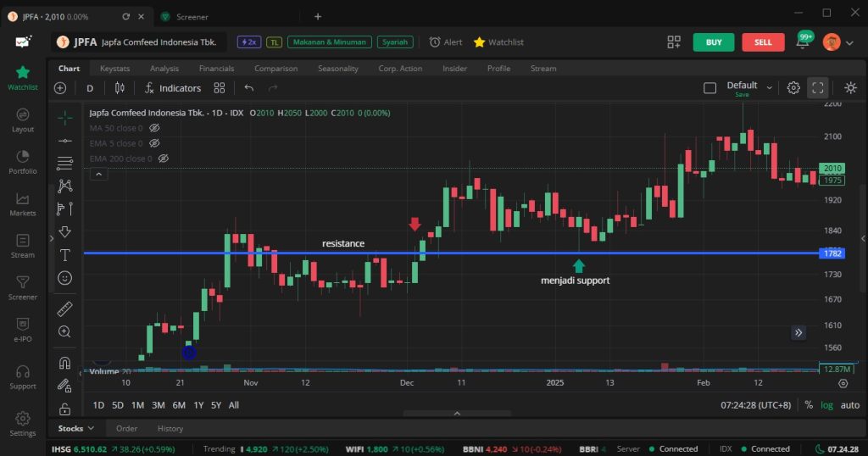Select the trend line drawing tool
Image resolution: width=868 pixels, height=456 pixels.
click(64, 141)
